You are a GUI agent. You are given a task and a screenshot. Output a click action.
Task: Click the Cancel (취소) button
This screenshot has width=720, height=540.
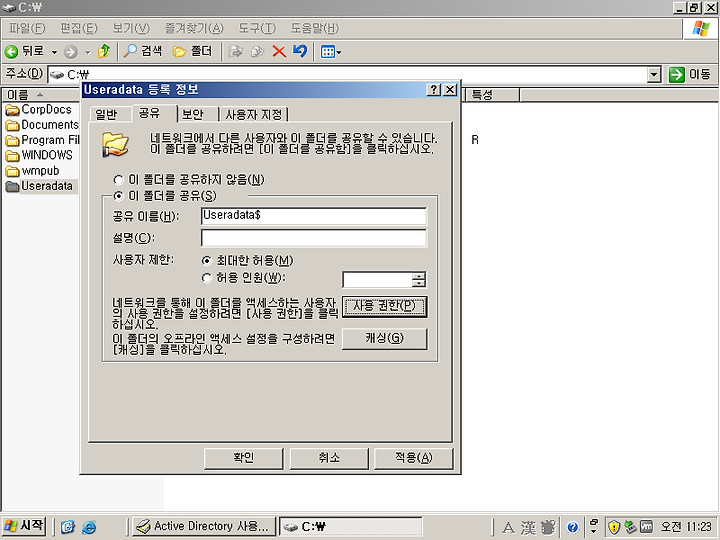[x=329, y=458]
